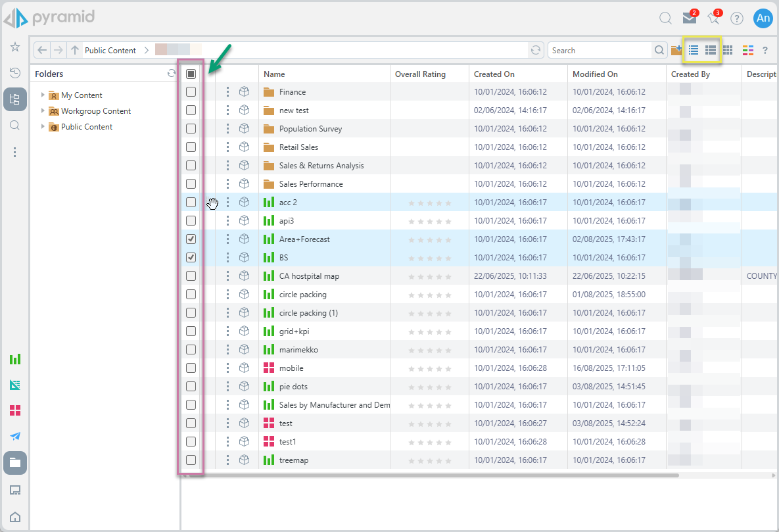Tick the checkbox for Finance folder
The image size is (779, 532).
click(x=191, y=92)
